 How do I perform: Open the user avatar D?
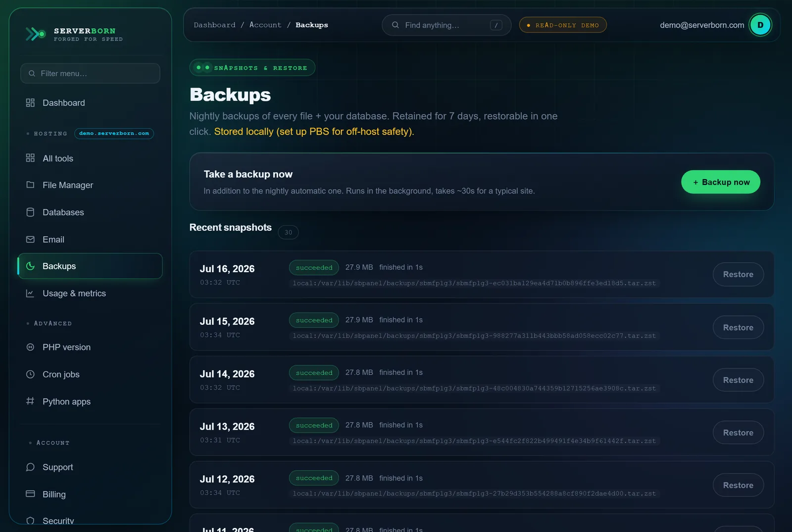(760, 25)
